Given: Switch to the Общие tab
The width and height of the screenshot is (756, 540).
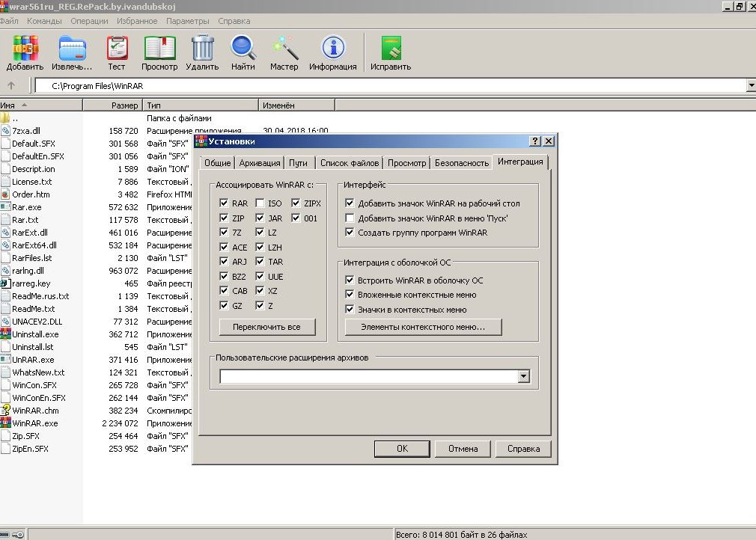Looking at the screenshot, I should click(218, 163).
